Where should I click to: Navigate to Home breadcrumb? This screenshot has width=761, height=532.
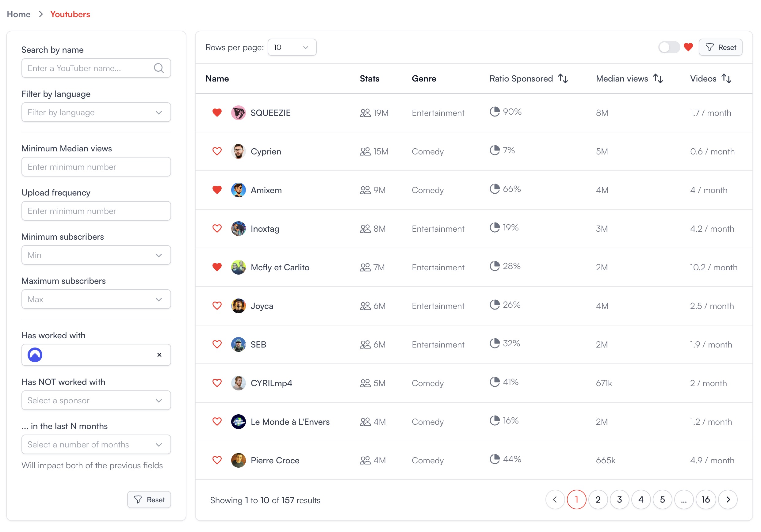(19, 14)
